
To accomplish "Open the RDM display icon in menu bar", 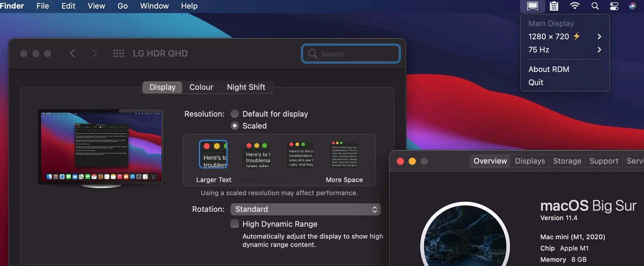I will click(532, 6).
